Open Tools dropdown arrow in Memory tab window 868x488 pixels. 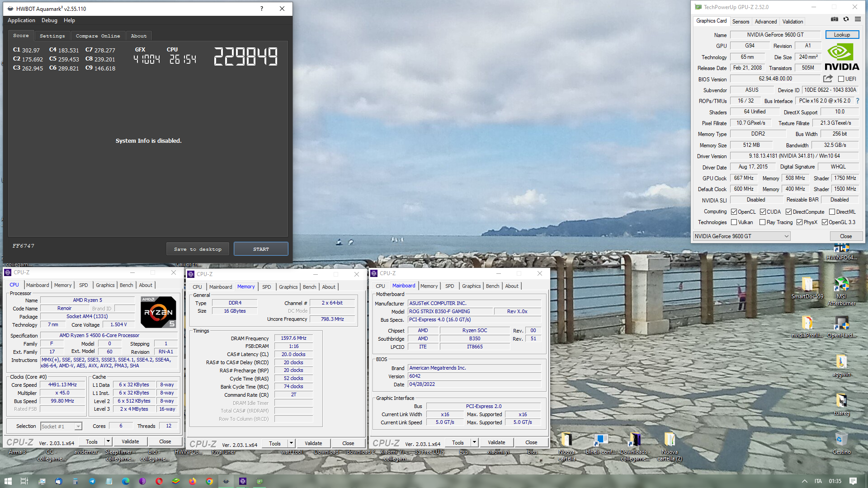coord(291,443)
